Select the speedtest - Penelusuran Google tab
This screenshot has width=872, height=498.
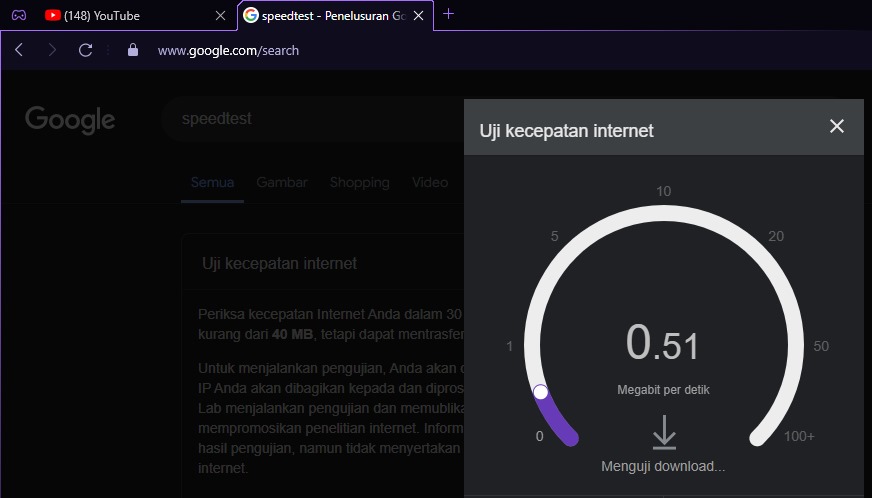335,16
